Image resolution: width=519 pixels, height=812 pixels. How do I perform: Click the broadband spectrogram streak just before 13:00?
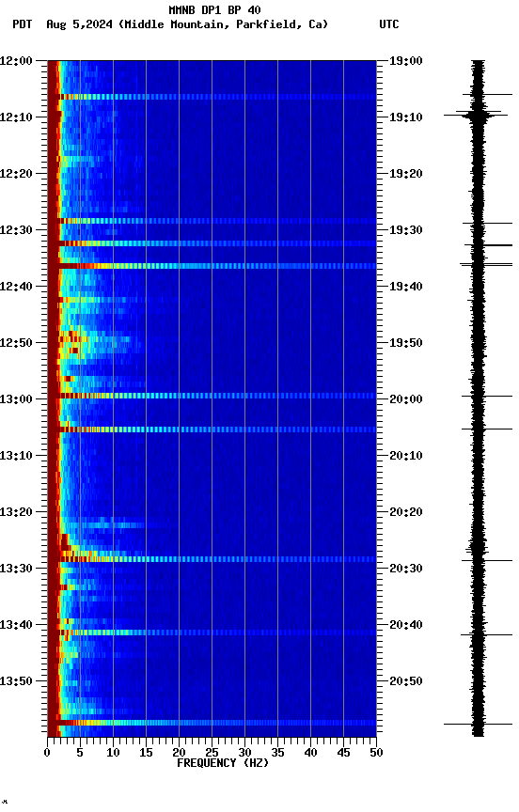click(212, 396)
